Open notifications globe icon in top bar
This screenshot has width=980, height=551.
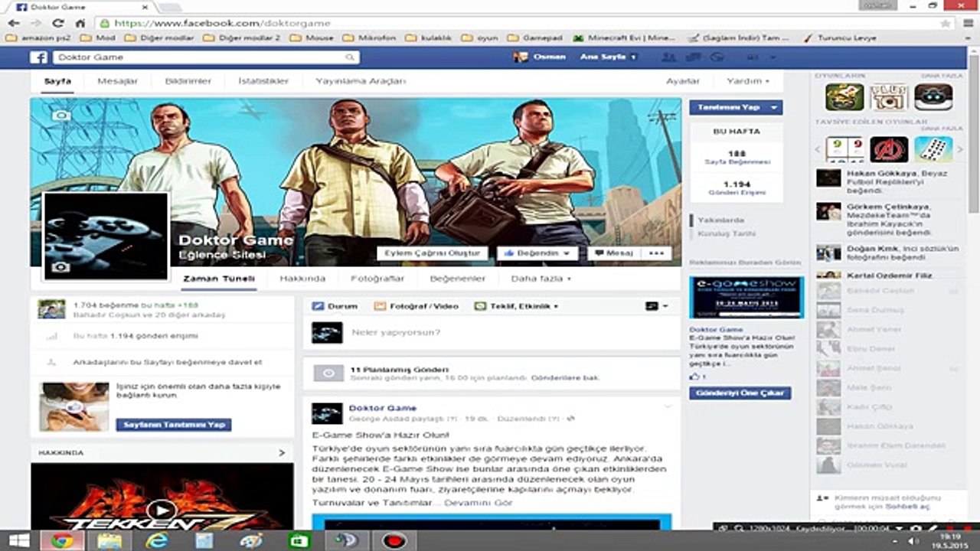click(717, 57)
